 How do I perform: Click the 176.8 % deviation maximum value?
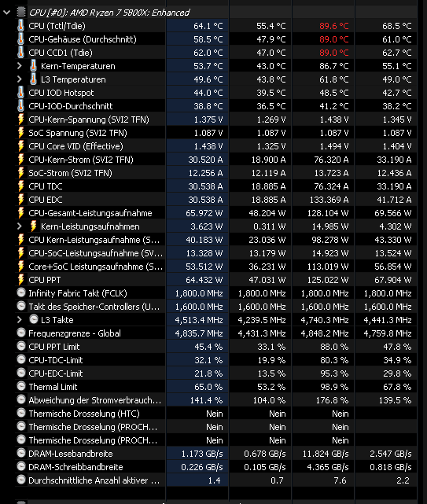333,400
